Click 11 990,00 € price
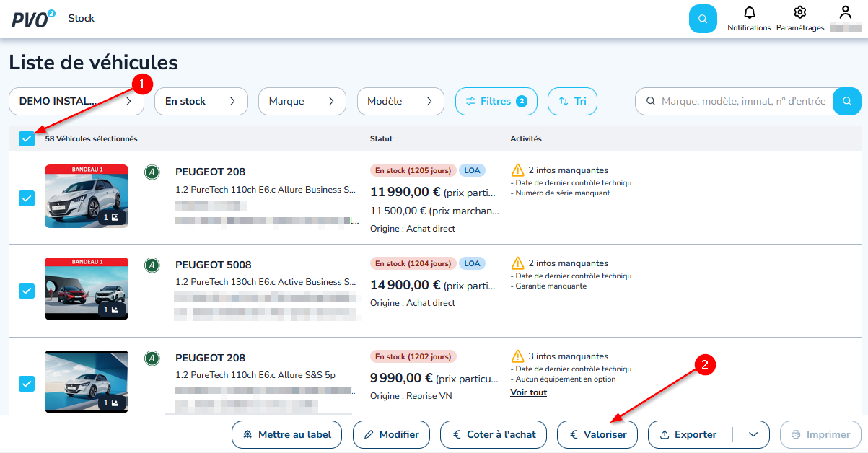Screen dimensions: 868x453 coord(405,192)
